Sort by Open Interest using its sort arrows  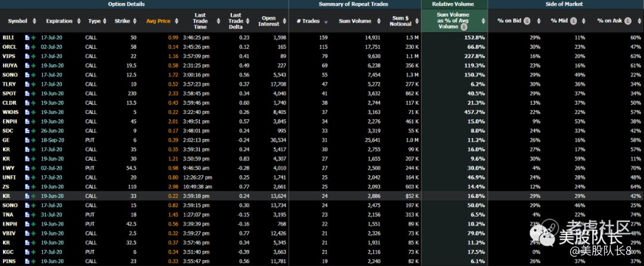284,21
